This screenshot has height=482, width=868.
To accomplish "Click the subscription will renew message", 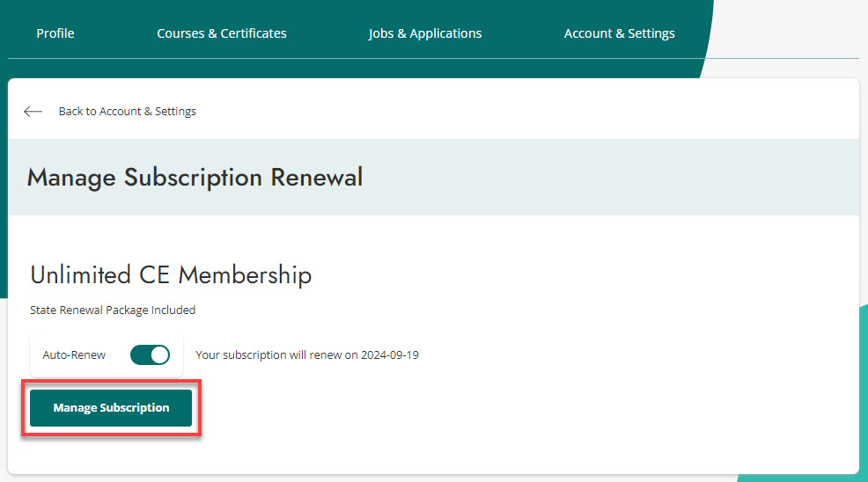I will pos(306,355).
